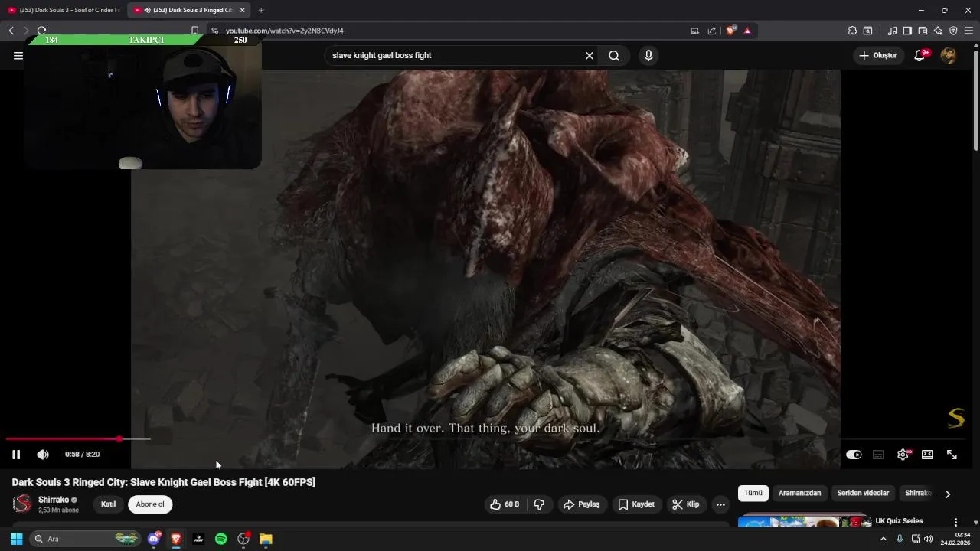This screenshot has width=980, height=551.
Task: Open Spotify from the taskbar
Action: point(220,539)
